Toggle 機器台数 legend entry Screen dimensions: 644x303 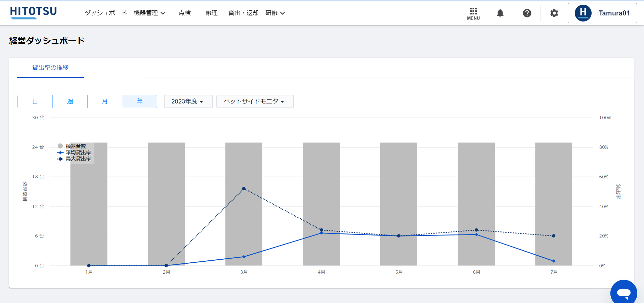click(x=72, y=146)
